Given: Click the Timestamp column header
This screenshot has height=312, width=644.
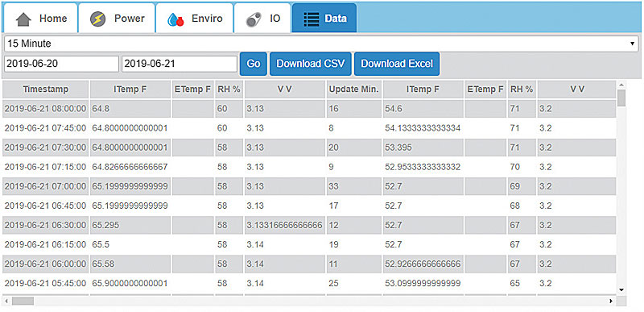Looking at the screenshot, I should pos(46,89).
